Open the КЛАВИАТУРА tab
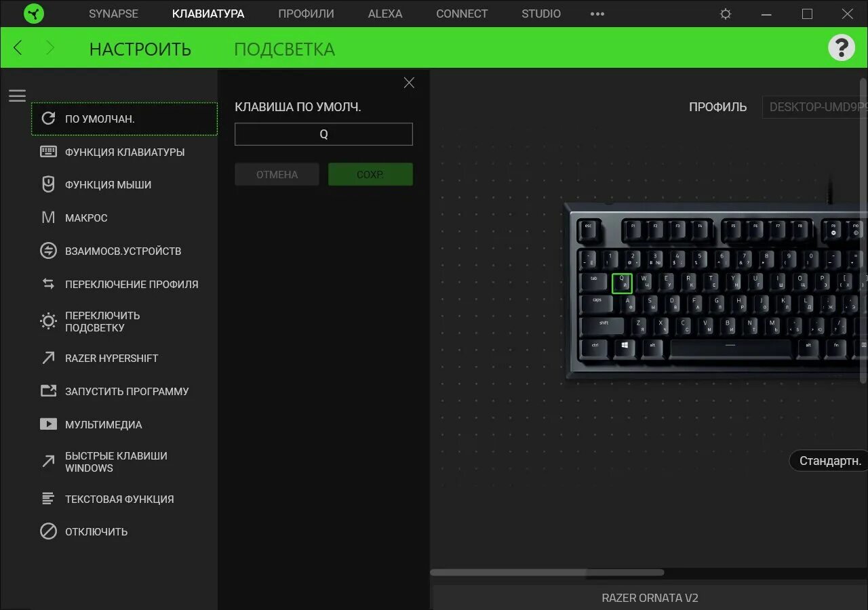868x610 pixels. [208, 14]
